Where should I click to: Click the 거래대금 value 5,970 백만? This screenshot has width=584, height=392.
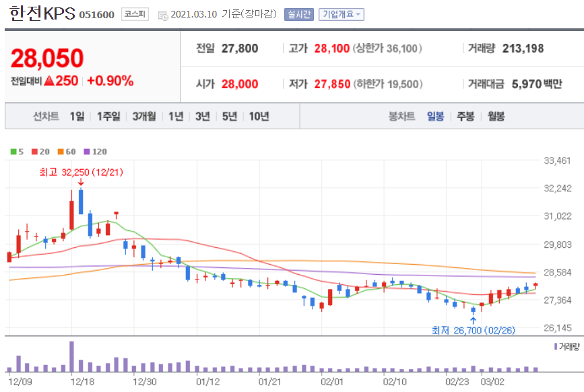[537, 84]
